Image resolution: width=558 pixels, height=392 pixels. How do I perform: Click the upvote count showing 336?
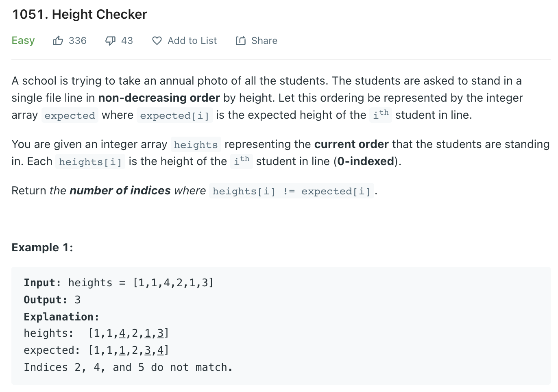tap(77, 40)
